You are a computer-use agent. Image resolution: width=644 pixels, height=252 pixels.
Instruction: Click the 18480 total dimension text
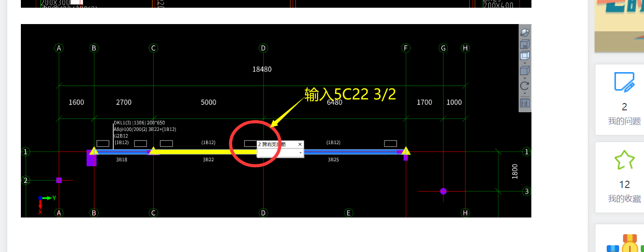pos(262,69)
